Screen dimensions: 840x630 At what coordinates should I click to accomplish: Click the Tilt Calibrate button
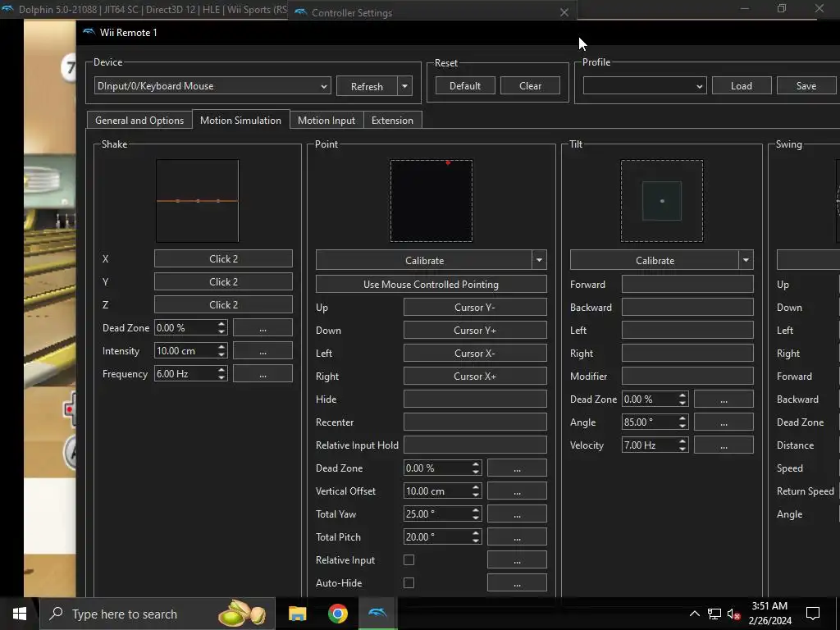click(x=655, y=260)
